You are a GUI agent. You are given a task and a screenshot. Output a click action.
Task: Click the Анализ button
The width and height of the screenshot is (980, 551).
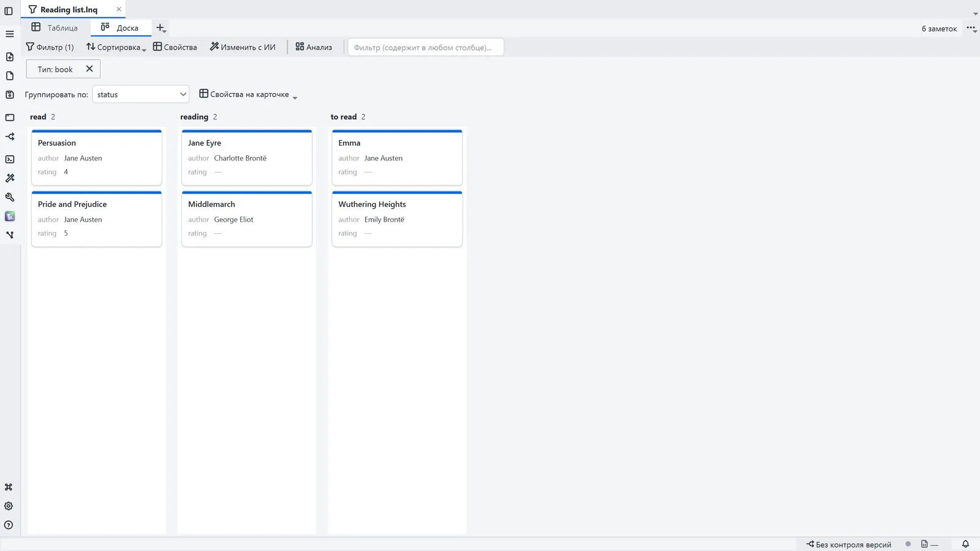314,47
